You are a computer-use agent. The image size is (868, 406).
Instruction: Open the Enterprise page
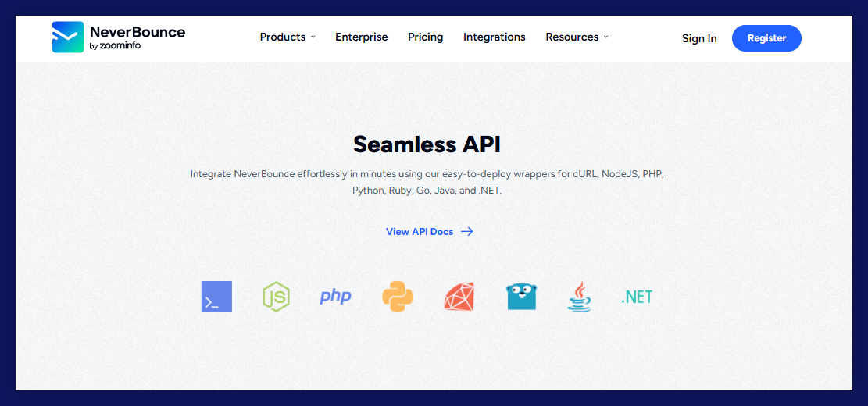[362, 37]
